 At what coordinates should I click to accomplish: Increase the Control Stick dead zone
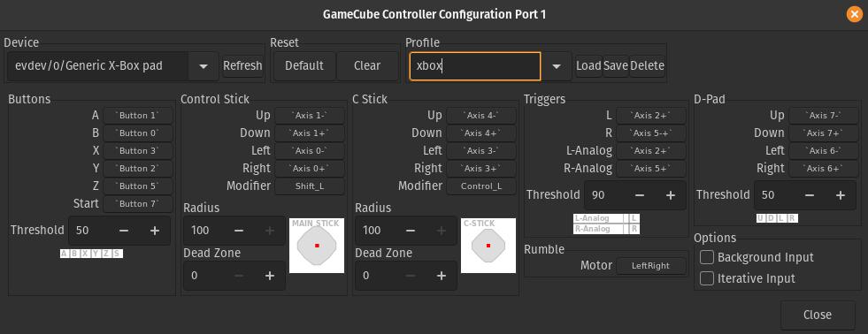[x=270, y=276]
